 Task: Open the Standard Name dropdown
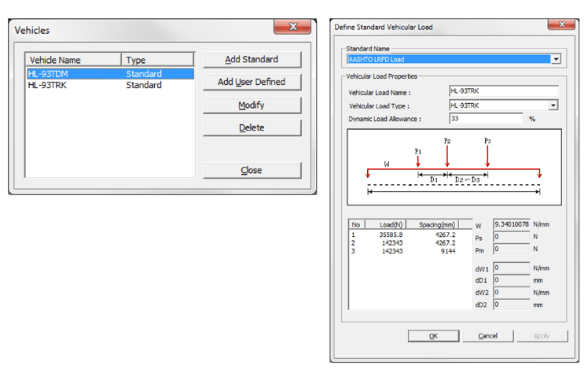[x=556, y=59]
